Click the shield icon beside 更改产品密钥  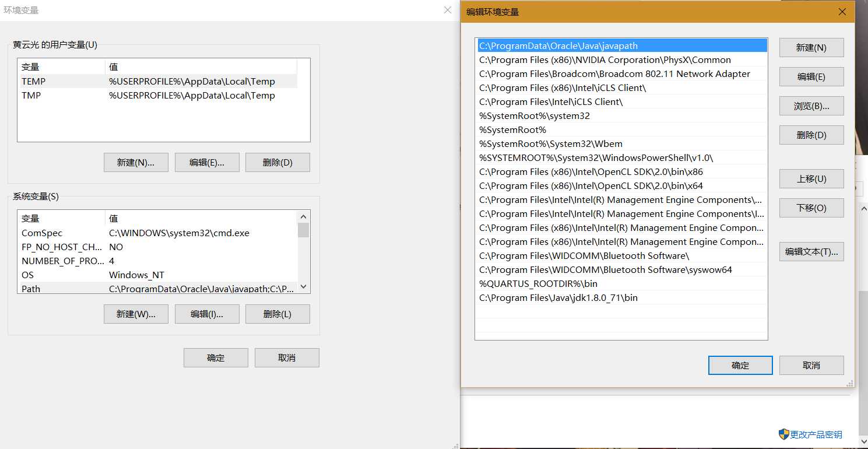[784, 434]
